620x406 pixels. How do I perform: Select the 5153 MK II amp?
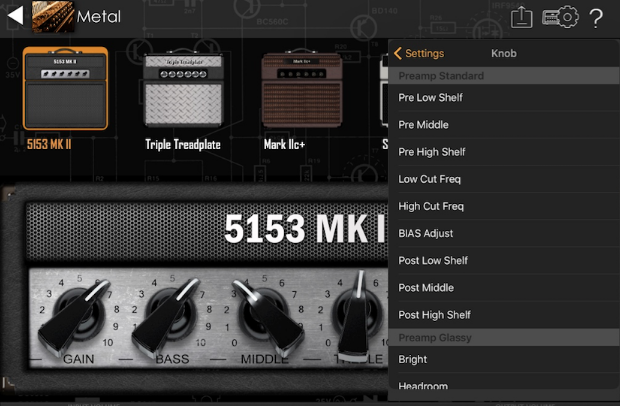65,90
